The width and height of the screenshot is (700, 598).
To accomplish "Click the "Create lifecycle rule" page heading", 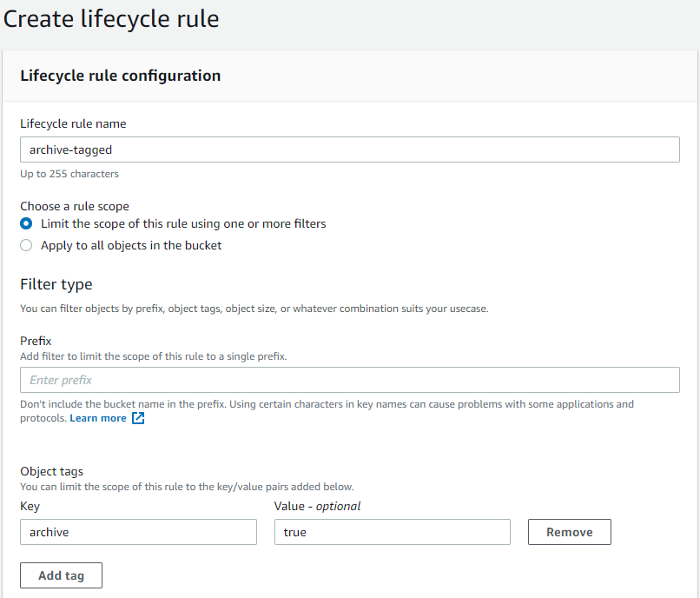I will click(111, 18).
